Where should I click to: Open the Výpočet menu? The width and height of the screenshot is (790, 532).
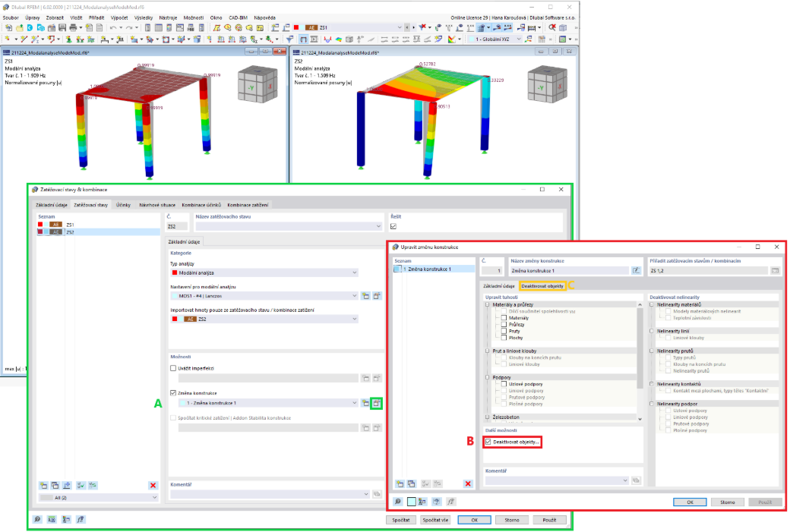point(119,17)
